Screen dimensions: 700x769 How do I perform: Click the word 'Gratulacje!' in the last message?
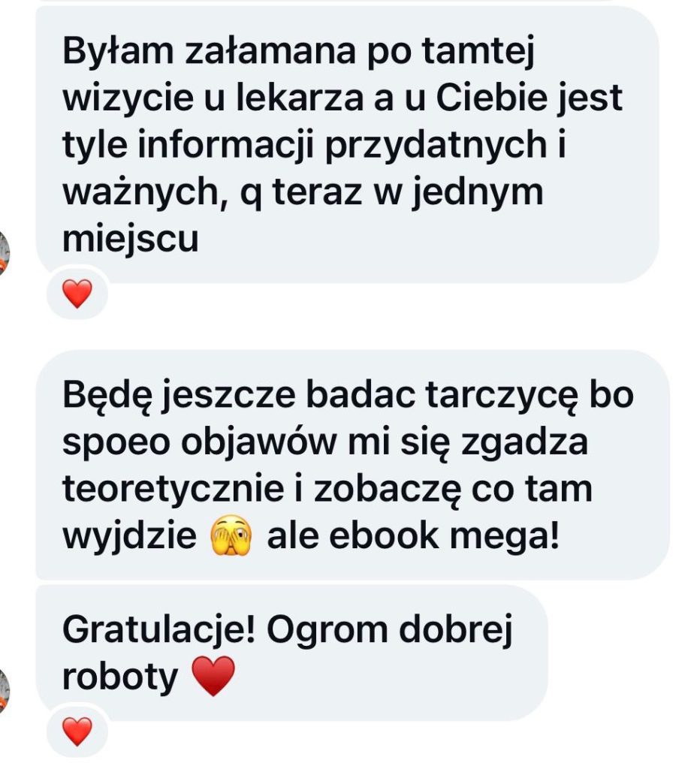(159, 630)
